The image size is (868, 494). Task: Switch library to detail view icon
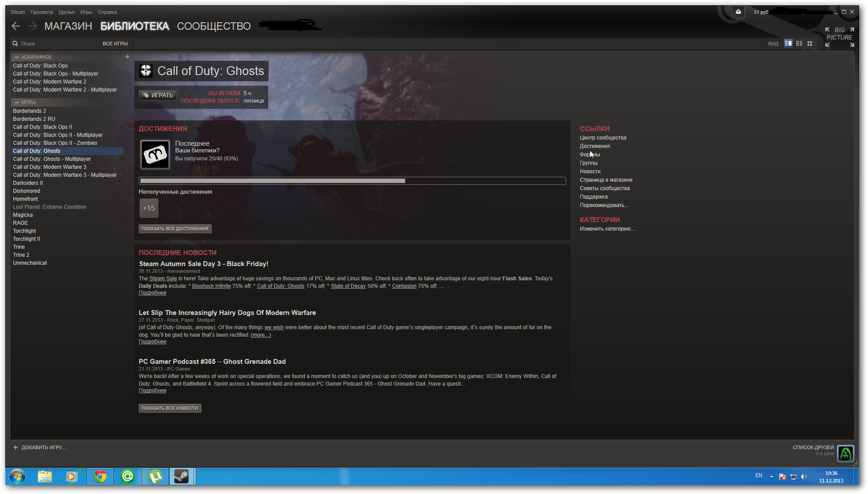788,44
